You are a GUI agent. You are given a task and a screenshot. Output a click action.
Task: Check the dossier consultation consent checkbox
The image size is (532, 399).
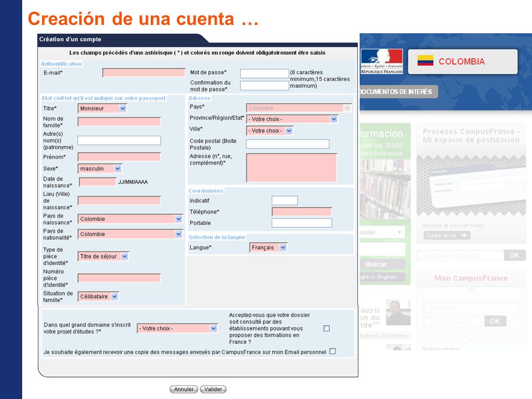pyautogui.click(x=326, y=329)
